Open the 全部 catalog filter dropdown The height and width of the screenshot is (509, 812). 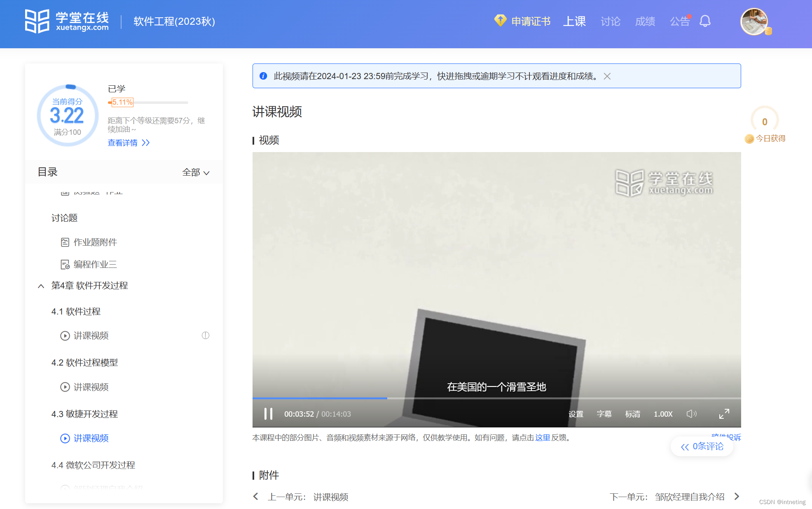[x=196, y=173]
